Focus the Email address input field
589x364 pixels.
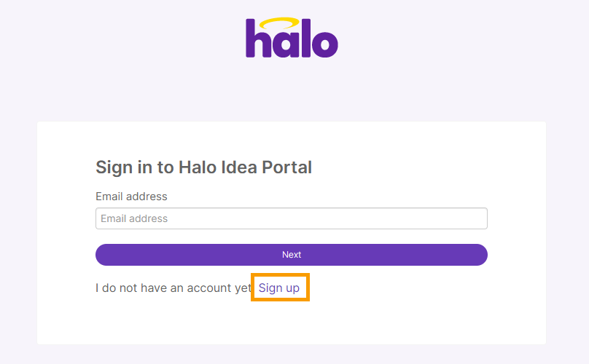coord(292,218)
